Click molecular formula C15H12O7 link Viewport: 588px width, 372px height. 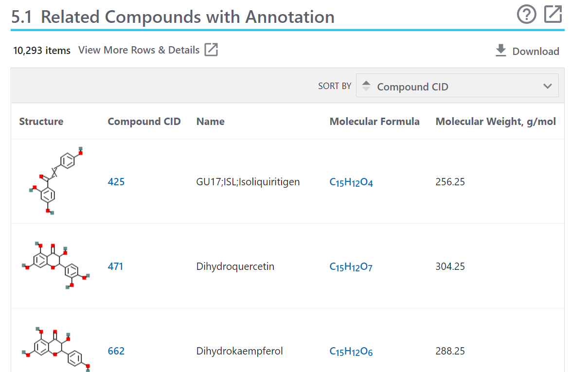click(351, 267)
